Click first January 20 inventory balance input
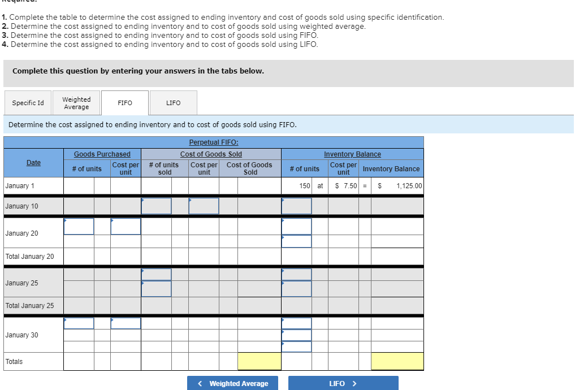 point(297,226)
